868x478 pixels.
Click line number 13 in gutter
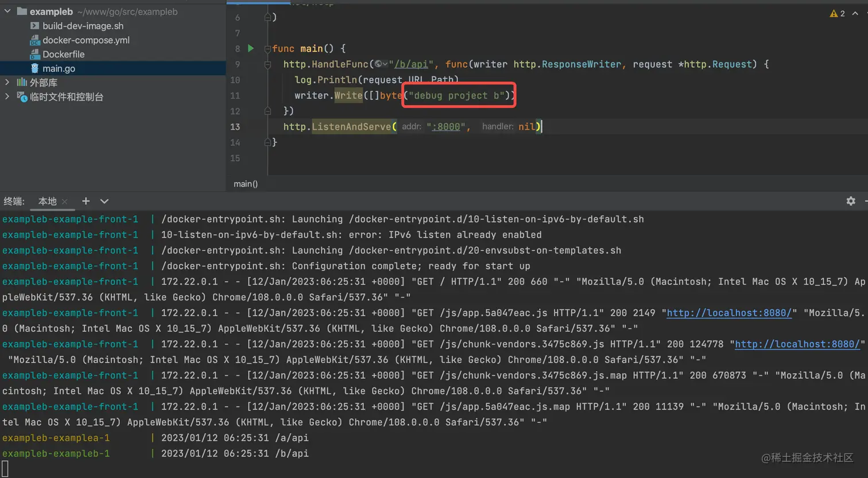point(235,127)
